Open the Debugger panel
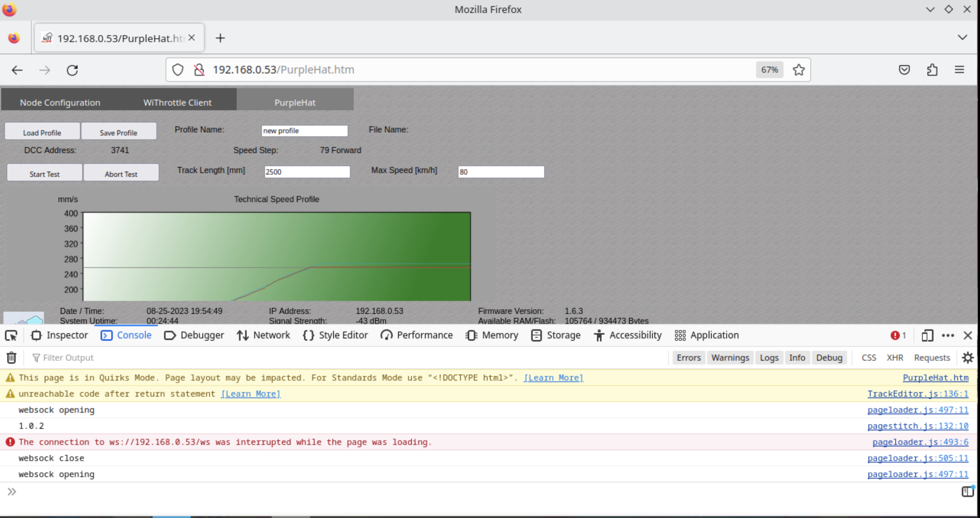The height and width of the screenshot is (518, 980). (194, 335)
